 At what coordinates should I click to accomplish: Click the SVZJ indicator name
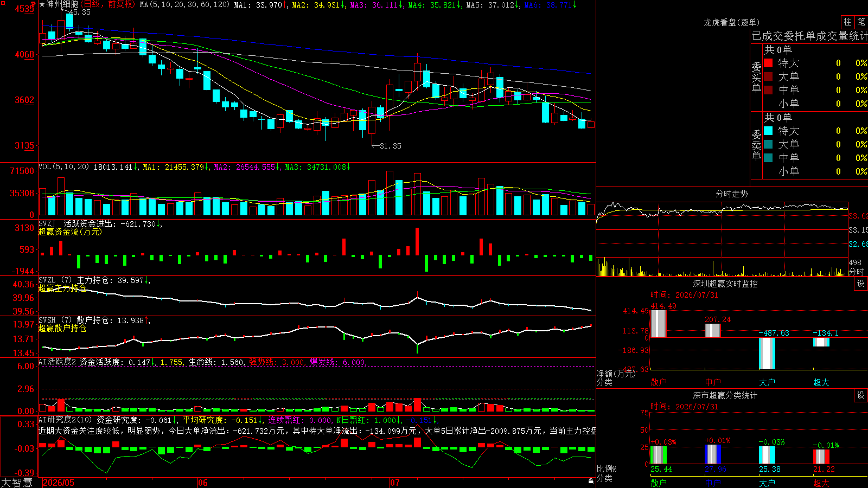[47, 224]
